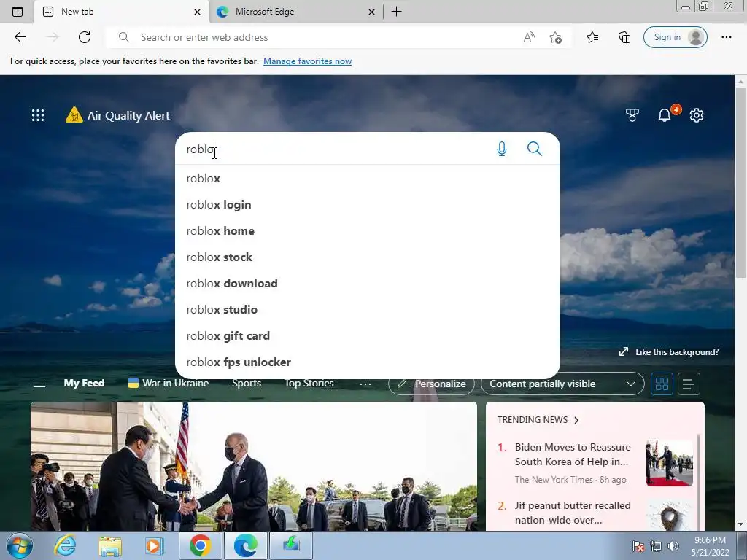Viewport: 747px width, 560px height.
Task: Open page settings gear icon
Action: click(x=697, y=114)
